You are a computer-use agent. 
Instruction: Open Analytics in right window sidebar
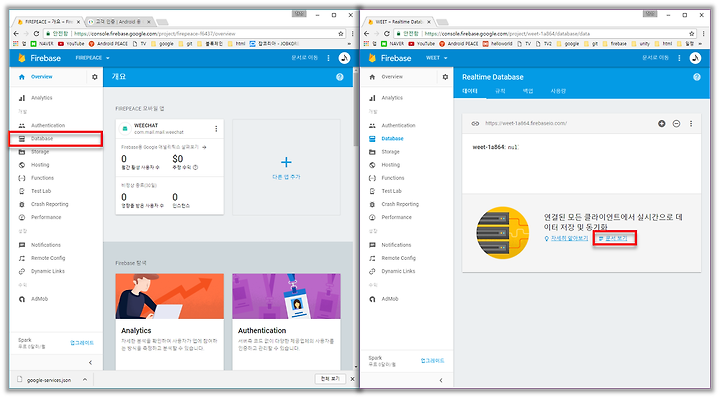[392, 98]
